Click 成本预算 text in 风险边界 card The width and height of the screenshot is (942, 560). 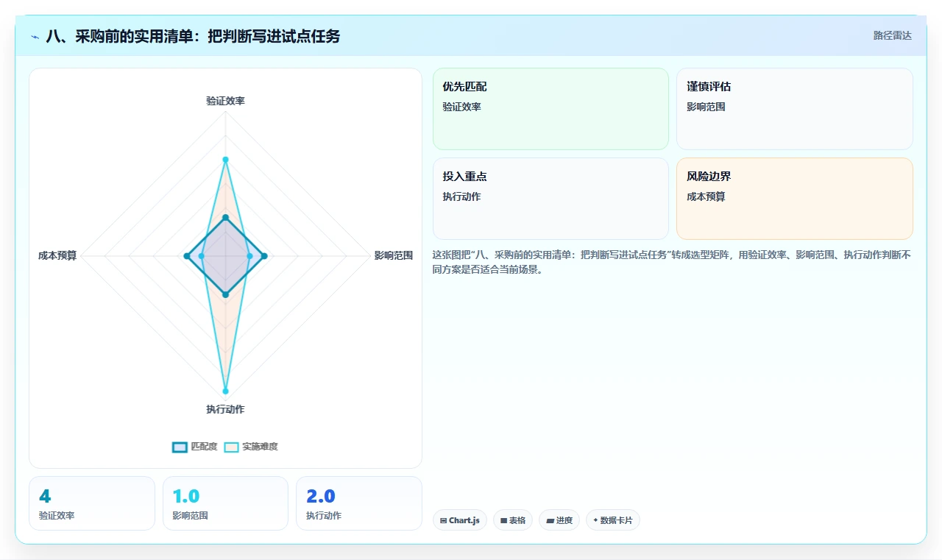(706, 196)
